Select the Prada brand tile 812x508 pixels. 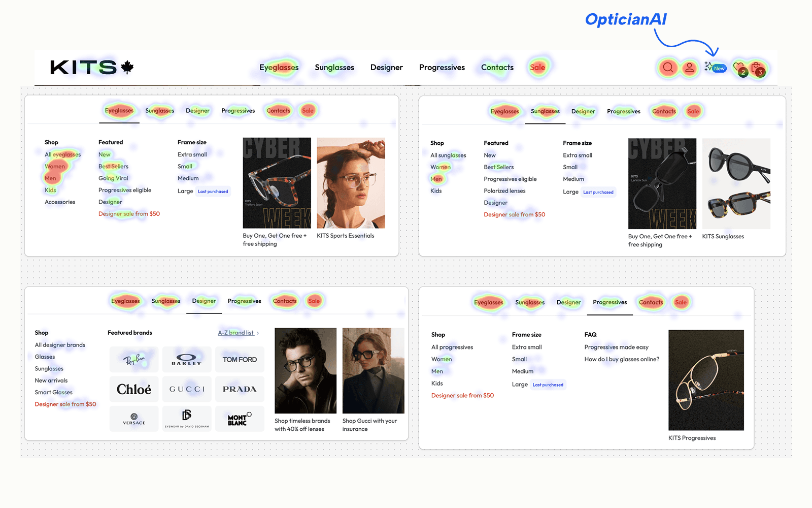pyautogui.click(x=240, y=389)
